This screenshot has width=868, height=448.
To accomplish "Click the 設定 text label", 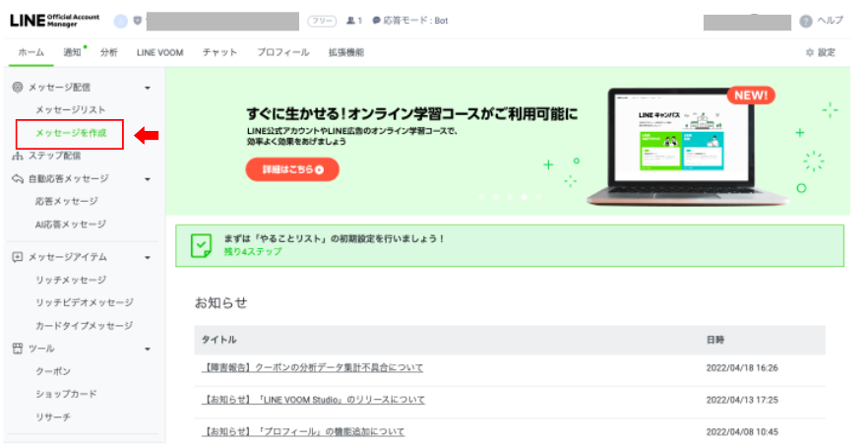I will (x=827, y=52).
